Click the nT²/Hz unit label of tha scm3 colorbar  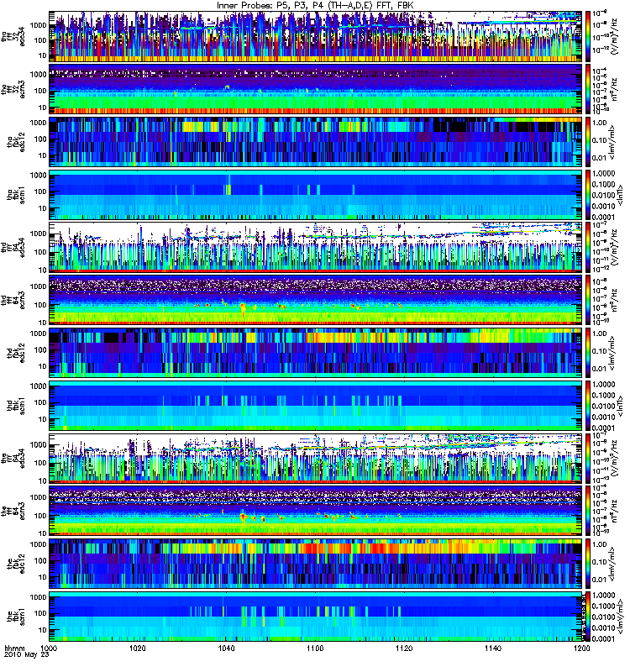(614, 89)
